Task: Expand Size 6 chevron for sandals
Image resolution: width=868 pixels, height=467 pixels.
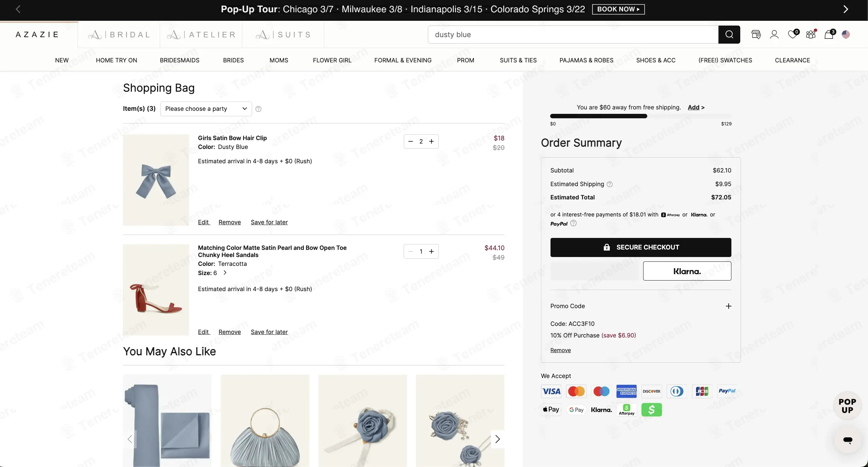Action: 225,273
